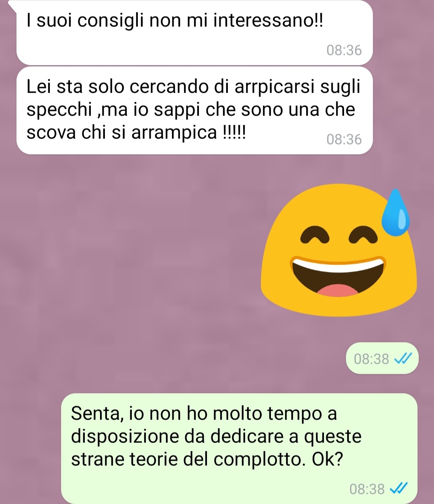Click the 08:38 time bubble below the emoji
Viewport: 434px width, 504px height.
tap(382, 358)
